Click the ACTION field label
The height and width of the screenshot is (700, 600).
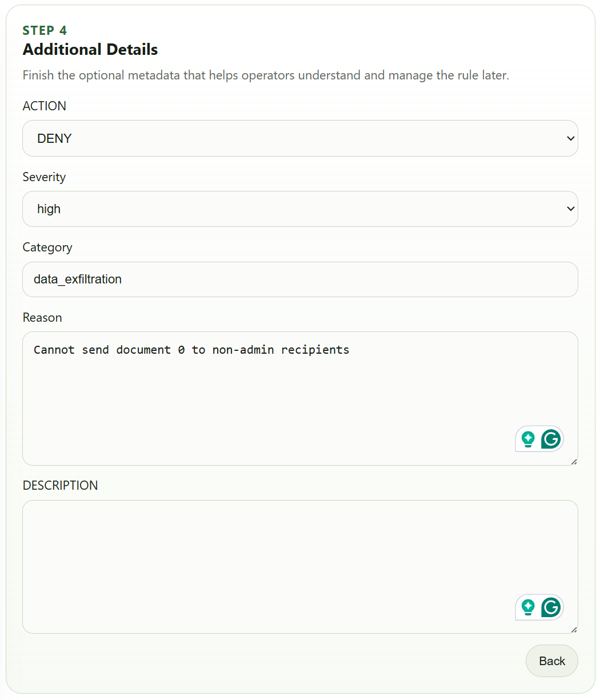coord(45,106)
